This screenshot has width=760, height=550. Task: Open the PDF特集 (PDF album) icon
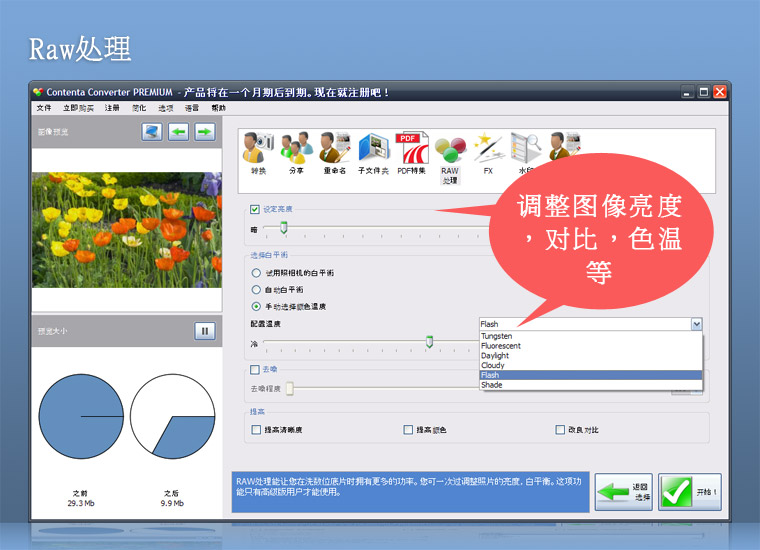412,148
